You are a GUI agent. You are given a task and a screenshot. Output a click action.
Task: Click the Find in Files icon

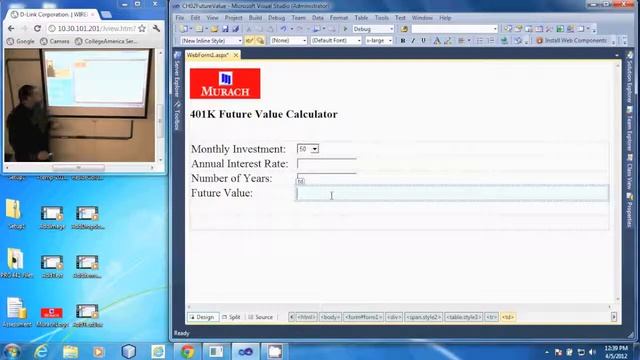tap(404, 29)
